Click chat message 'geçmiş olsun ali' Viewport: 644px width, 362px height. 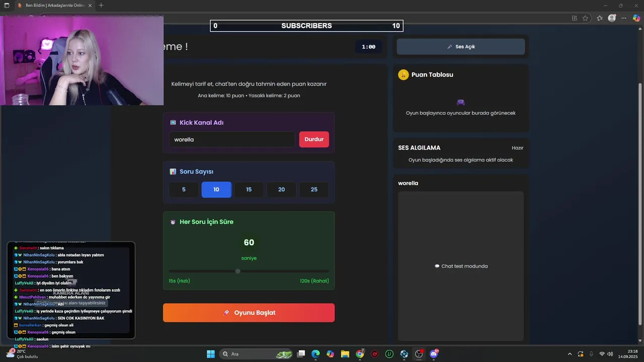[x=59, y=325]
